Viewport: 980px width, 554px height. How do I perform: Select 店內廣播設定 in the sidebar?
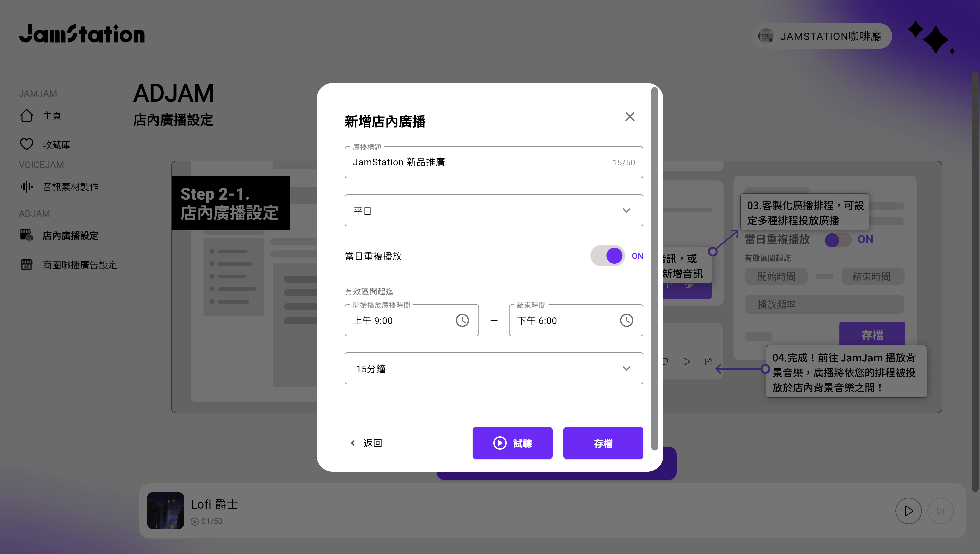[x=70, y=236]
